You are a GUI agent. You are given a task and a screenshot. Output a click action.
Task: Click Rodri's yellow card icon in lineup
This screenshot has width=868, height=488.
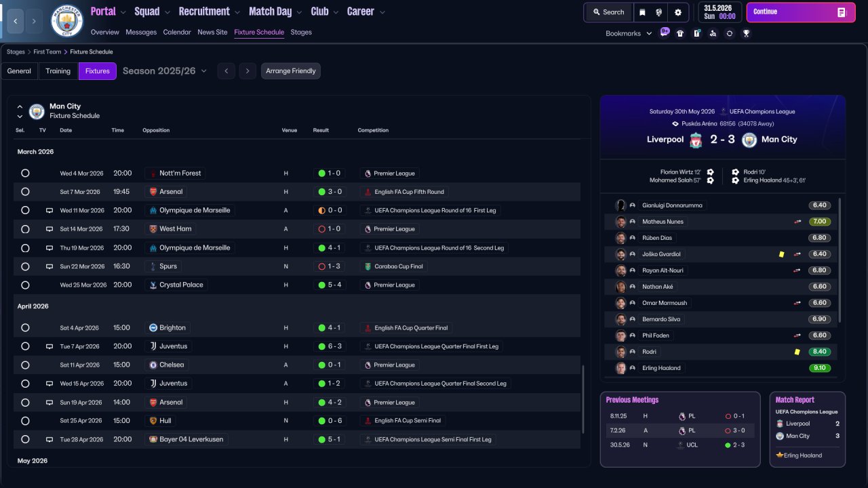pos(797,352)
